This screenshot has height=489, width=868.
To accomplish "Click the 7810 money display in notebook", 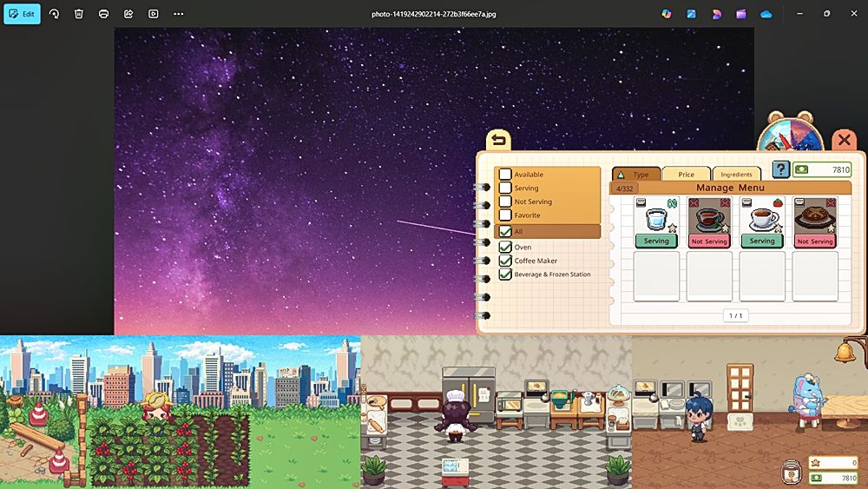I will [822, 169].
